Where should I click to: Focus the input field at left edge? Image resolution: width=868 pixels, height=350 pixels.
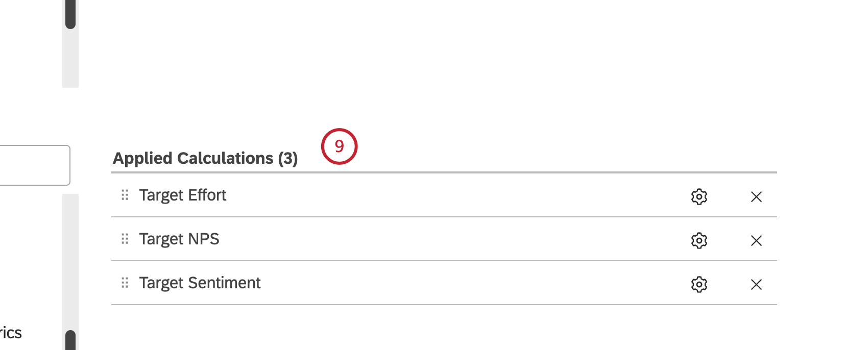34,165
